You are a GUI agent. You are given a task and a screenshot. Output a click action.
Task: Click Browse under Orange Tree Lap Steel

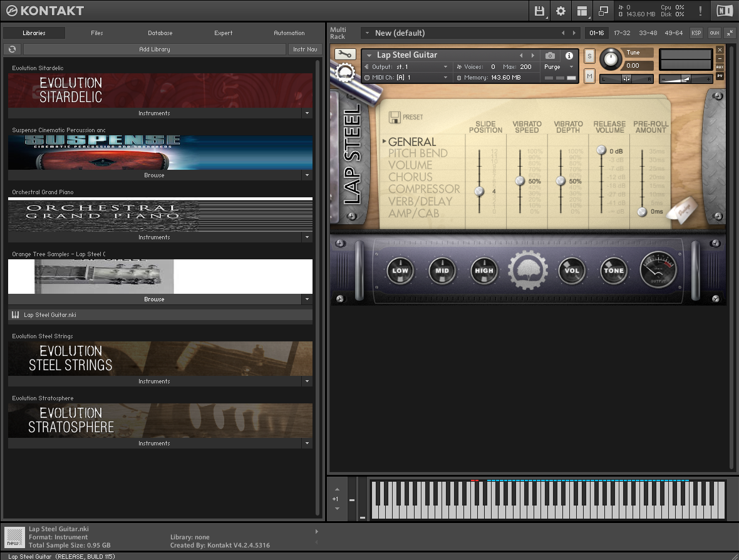tap(154, 299)
